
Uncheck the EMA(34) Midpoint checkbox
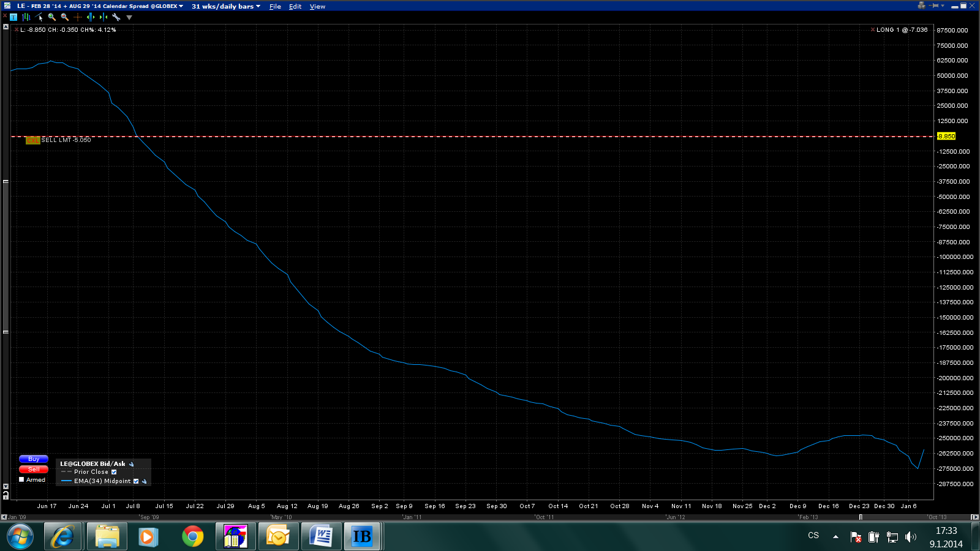pyautogui.click(x=136, y=481)
